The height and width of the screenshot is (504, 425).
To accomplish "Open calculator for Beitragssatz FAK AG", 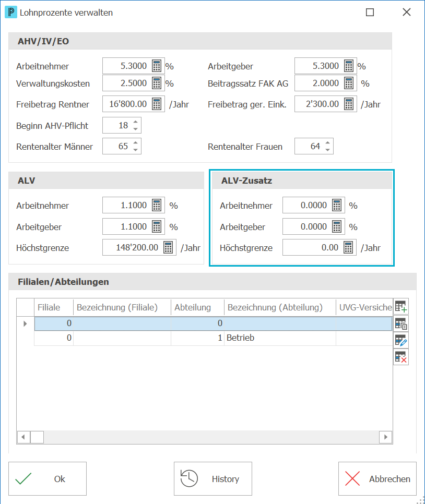I will (x=349, y=83).
